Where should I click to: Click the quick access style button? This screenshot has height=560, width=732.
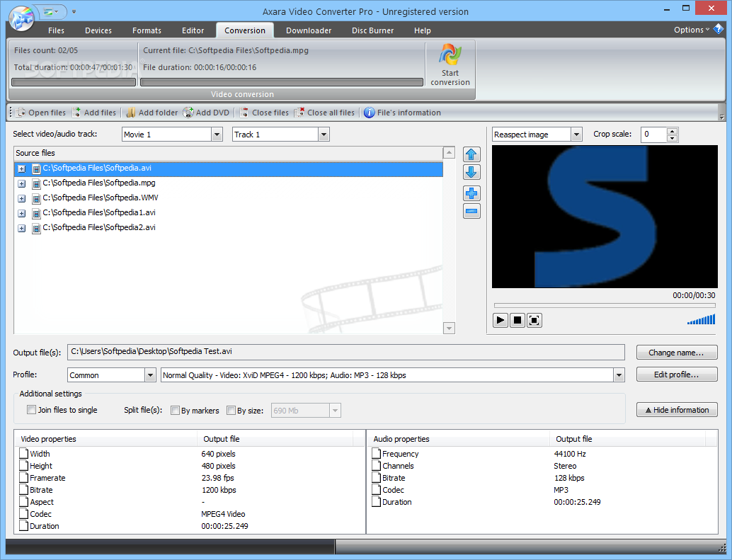[x=51, y=11]
